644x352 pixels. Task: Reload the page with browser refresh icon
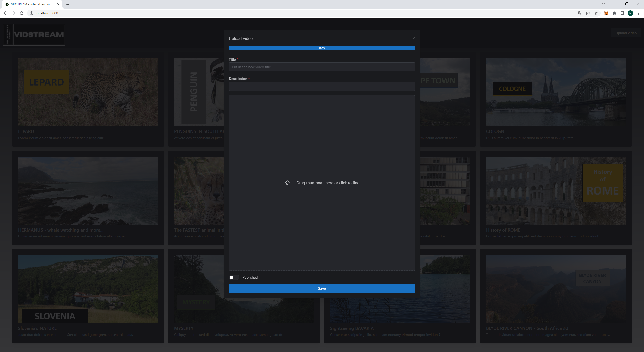pos(22,13)
